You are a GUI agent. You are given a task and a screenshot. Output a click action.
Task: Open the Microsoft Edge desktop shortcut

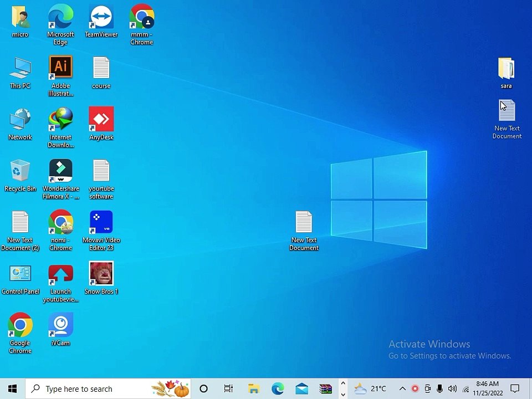(60, 24)
